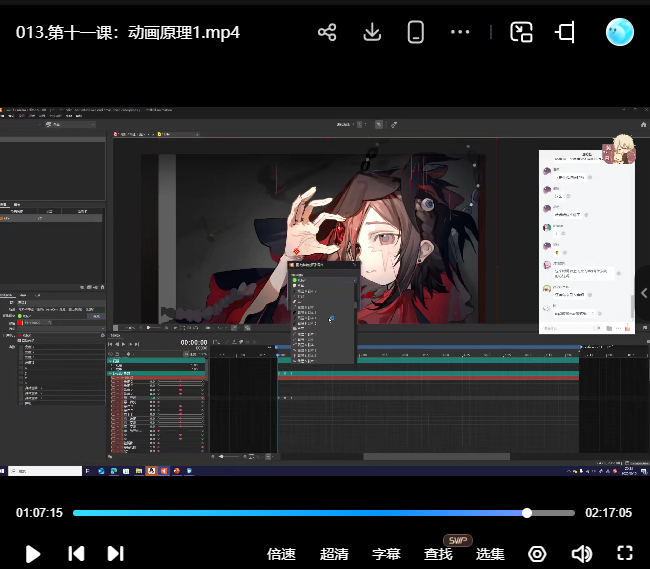Open the mobile phone viewing icon

click(x=416, y=32)
